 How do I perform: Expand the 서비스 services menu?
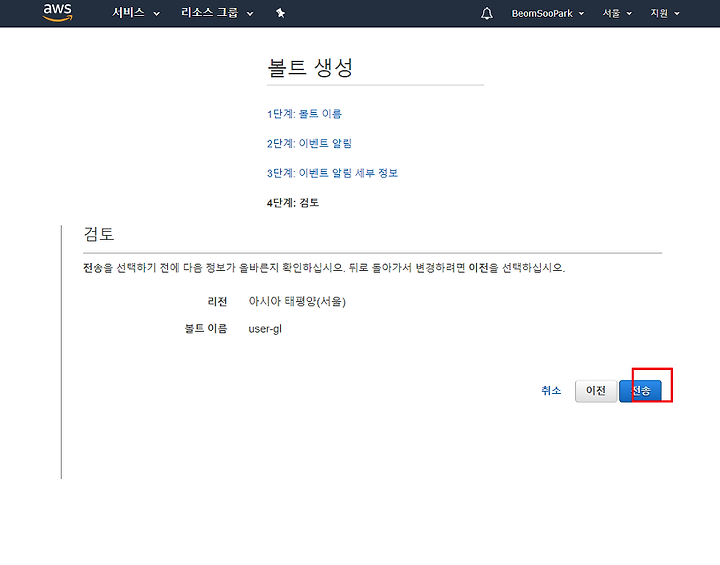click(x=136, y=13)
